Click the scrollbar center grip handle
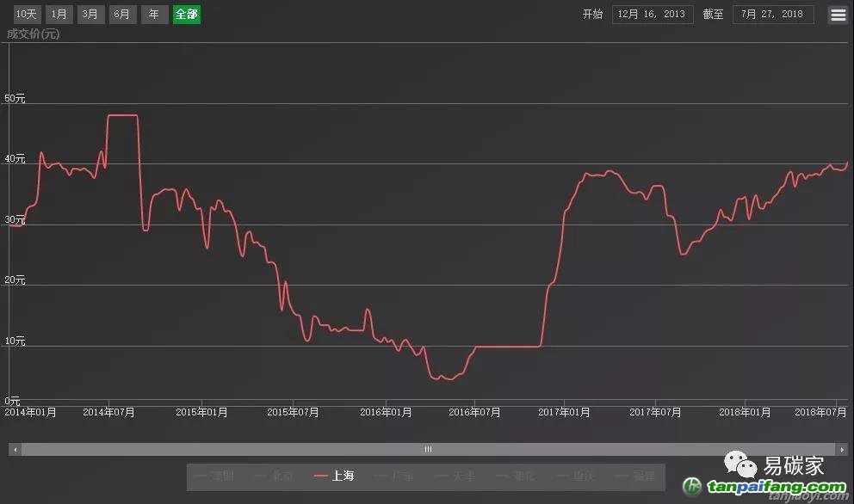The image size is (854, 504). point(428,449)
